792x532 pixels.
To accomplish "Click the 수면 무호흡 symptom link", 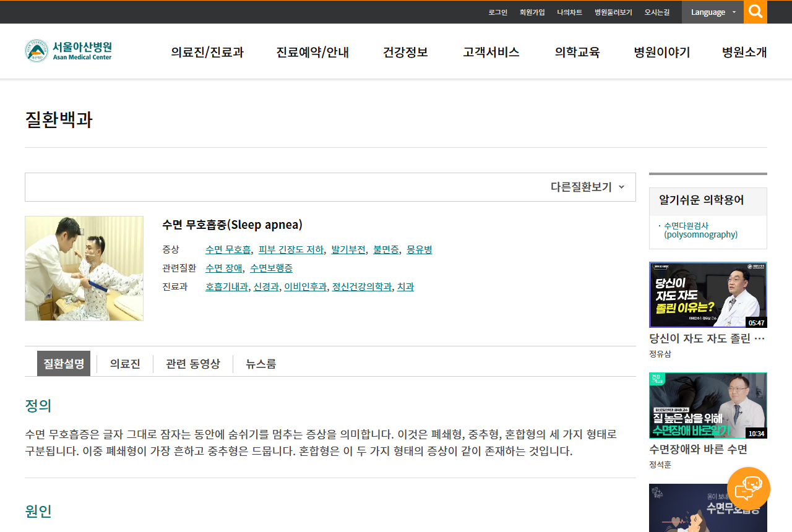I will click(228, 250).
